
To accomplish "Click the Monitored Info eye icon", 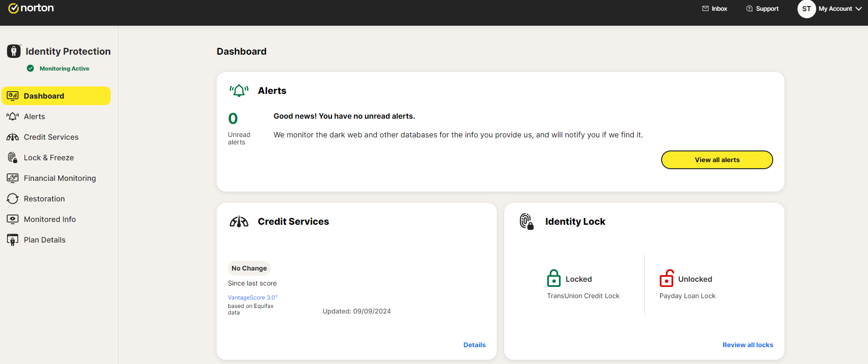I will pos(13,219).
